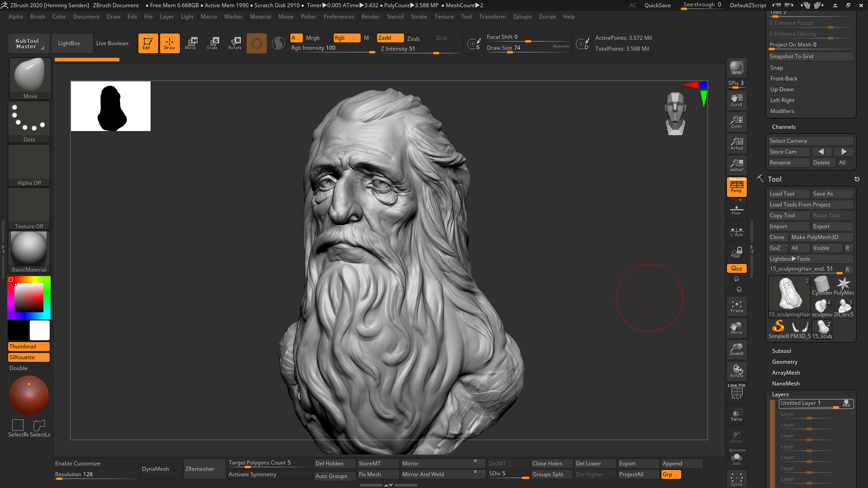Activate the Edit mode icon
Image resolution: width=868 pixels, height=488 pixels.
(x=148, y=43)
